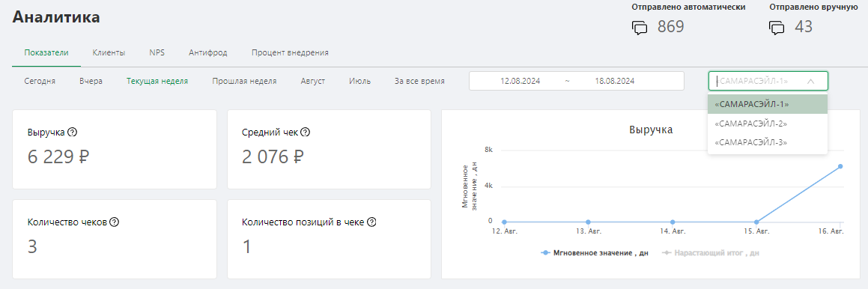Click Количество чеков value 3
The image size is (868, 289).
click(x=32, y=246)
